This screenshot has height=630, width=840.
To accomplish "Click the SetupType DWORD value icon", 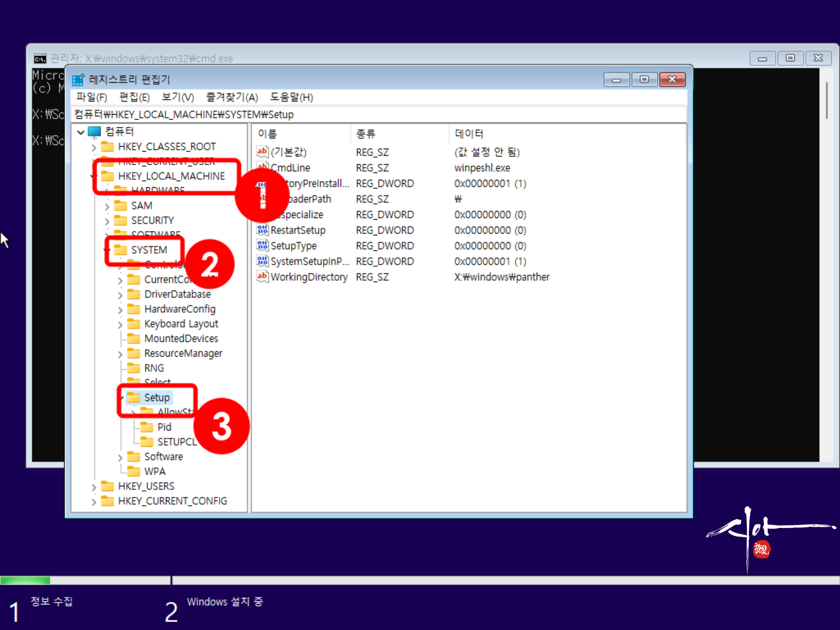I will (x=262, y=245).
